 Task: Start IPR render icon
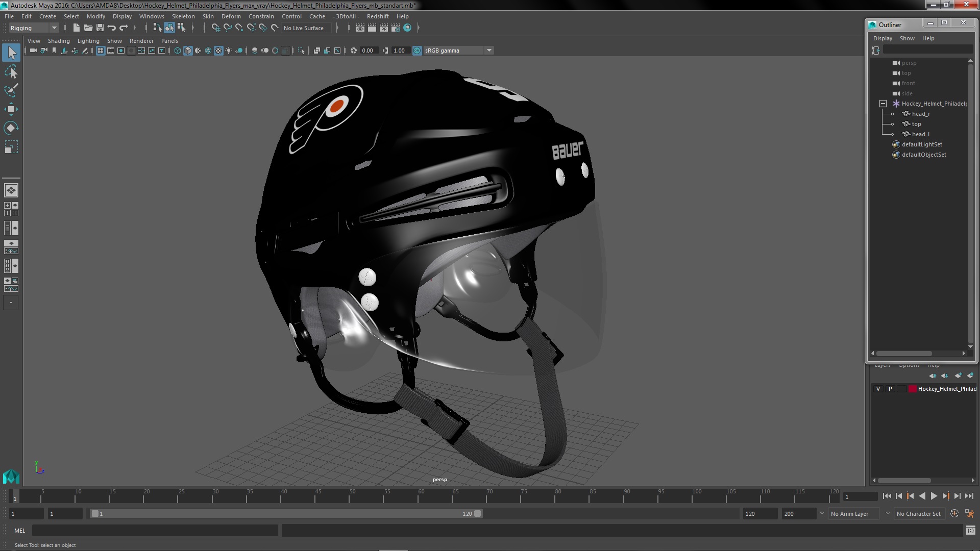(x=384, y=28)
